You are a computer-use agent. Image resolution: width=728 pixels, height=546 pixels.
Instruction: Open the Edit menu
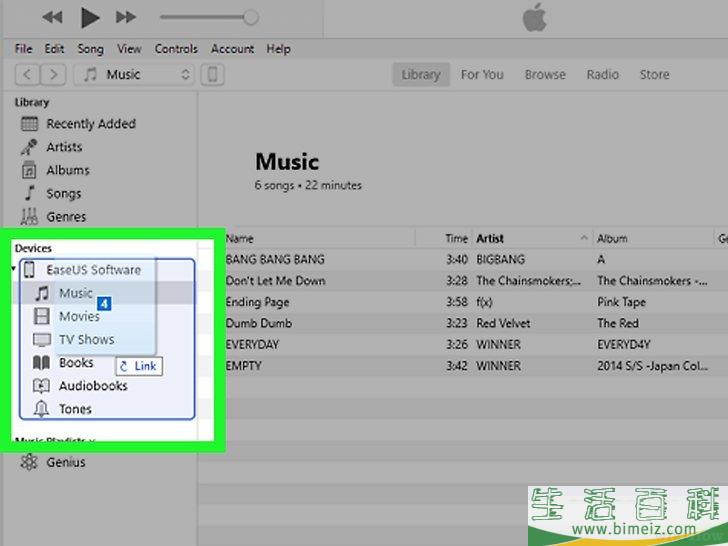tap(54, 49)
